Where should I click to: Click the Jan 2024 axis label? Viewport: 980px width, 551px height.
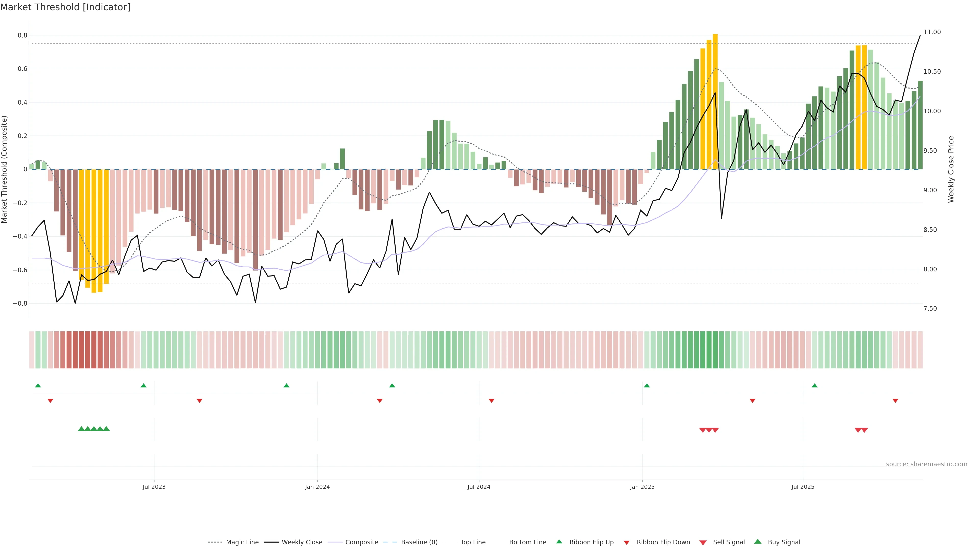coord(317,487)
